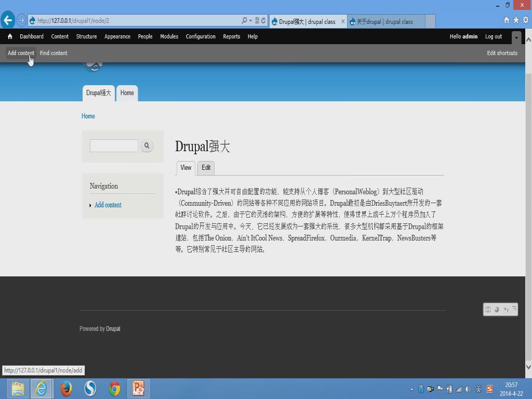Click the Find content shortcut
The width and height of the screenshot is (532, 399).
click(54, 53)
